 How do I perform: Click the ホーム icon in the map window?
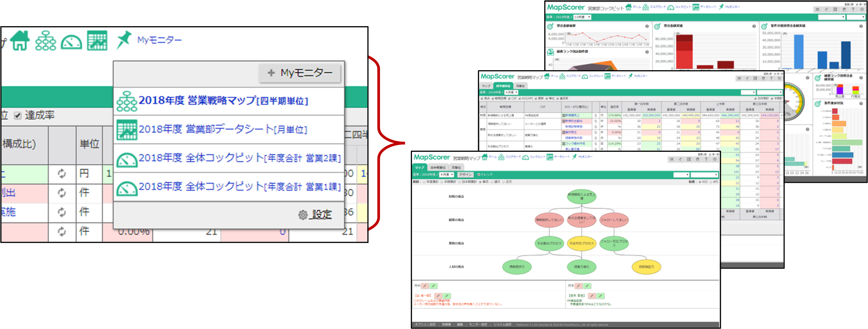coord(484,157)
